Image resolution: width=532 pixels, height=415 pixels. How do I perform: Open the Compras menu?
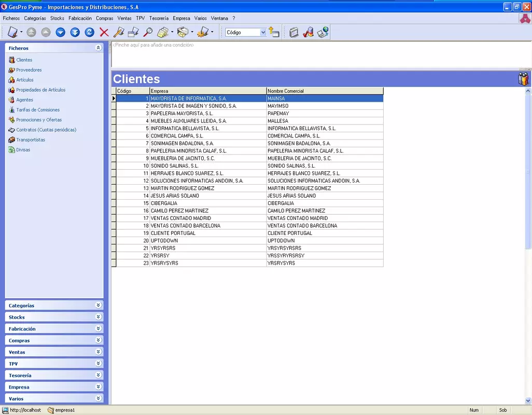click(105, 18)
